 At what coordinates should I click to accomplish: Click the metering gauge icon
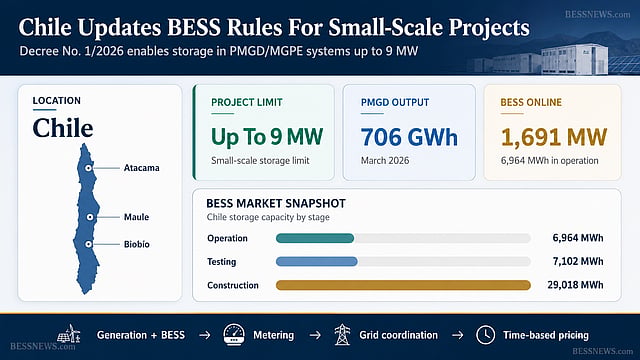[234, 335]
